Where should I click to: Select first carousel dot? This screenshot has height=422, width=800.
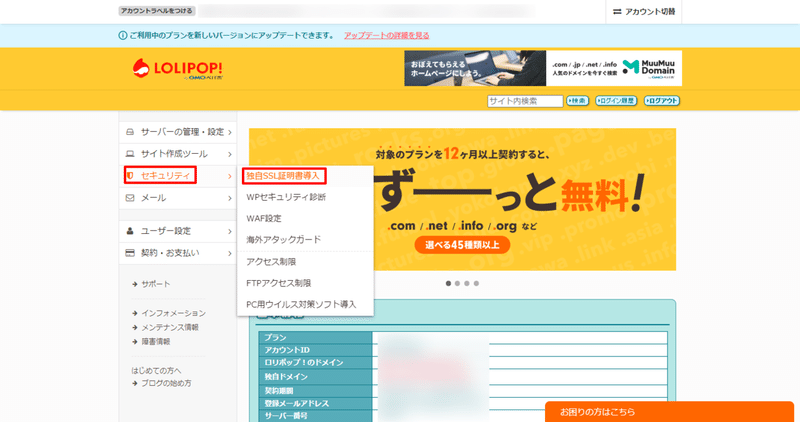tap(448, 283)
